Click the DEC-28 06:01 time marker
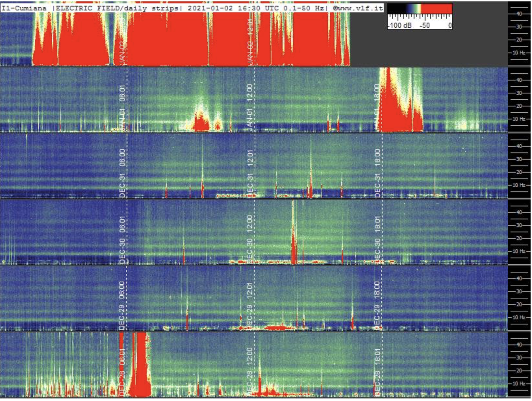Viewport: 532px width, 401px height. point(122,372)
